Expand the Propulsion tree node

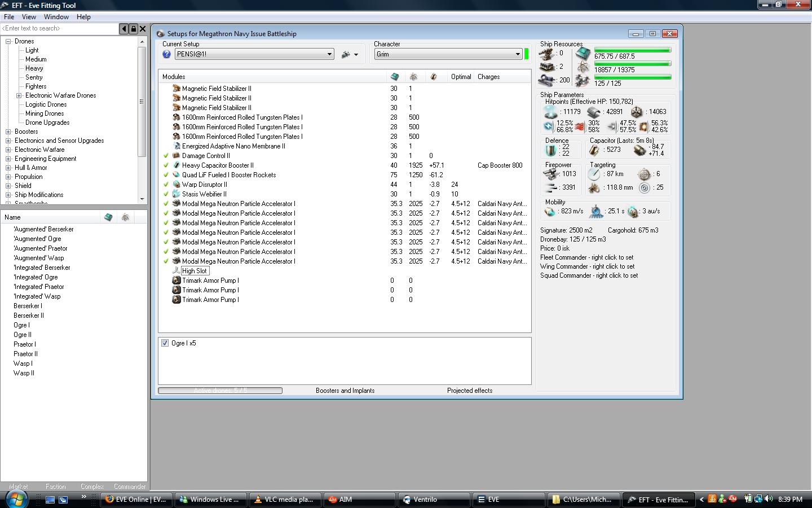coord(8,177)
